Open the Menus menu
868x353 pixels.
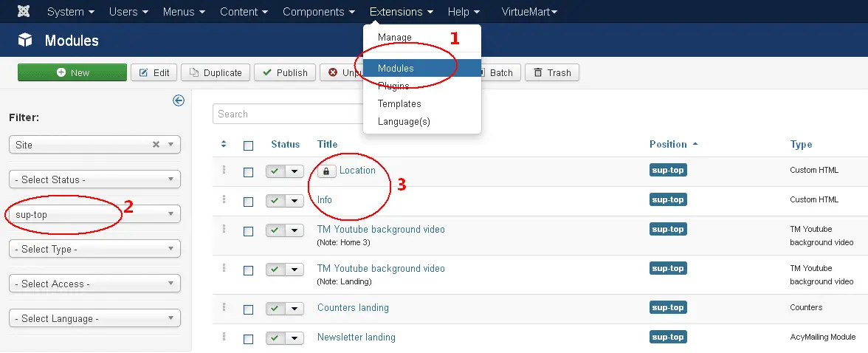(x=185, y=12)
